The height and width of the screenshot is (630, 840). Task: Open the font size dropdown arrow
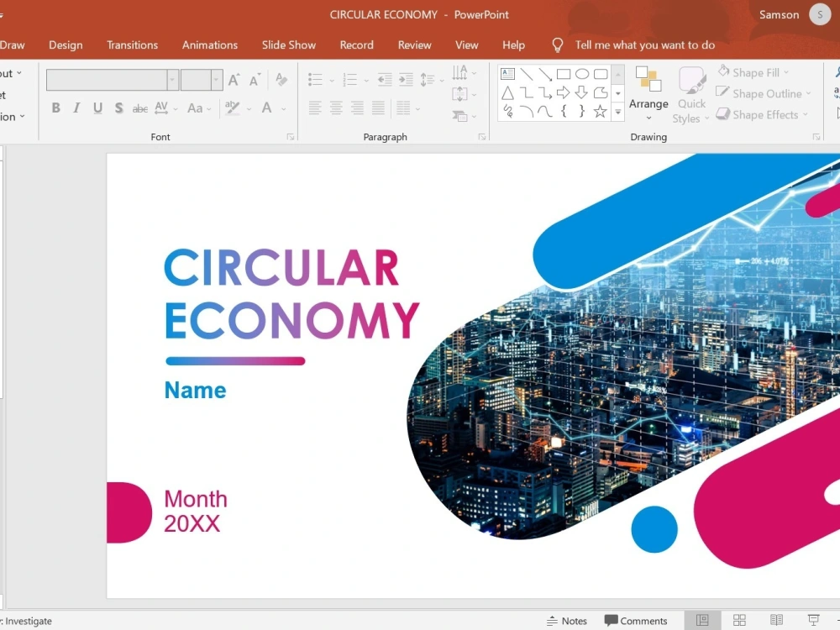[x=217, y=80]
